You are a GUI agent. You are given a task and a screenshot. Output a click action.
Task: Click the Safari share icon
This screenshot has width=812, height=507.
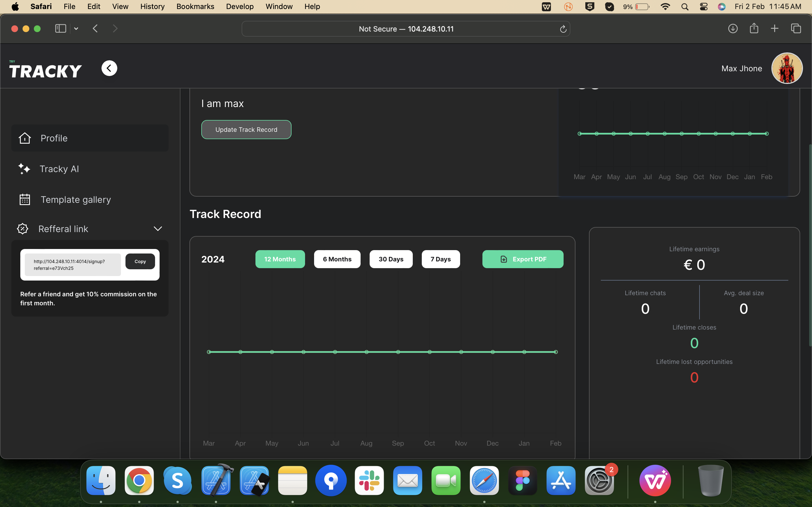754,28
